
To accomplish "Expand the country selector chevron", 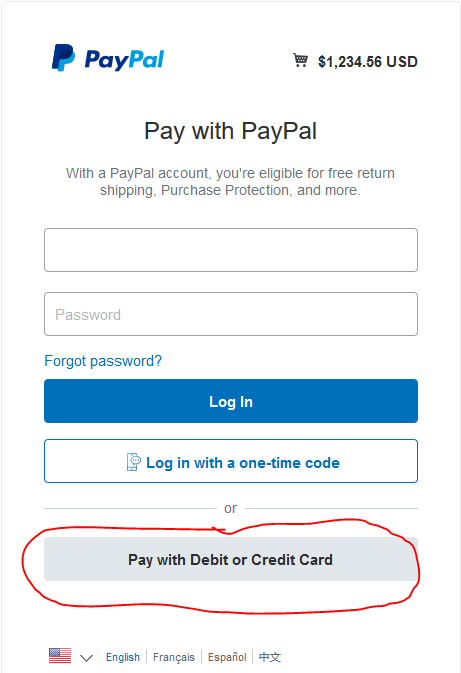I will tap(87, 658).
